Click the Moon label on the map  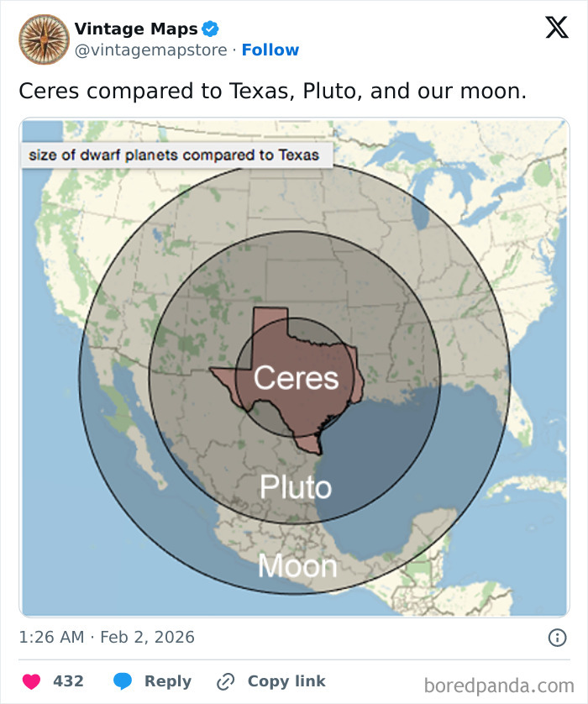tap(300, 565)
